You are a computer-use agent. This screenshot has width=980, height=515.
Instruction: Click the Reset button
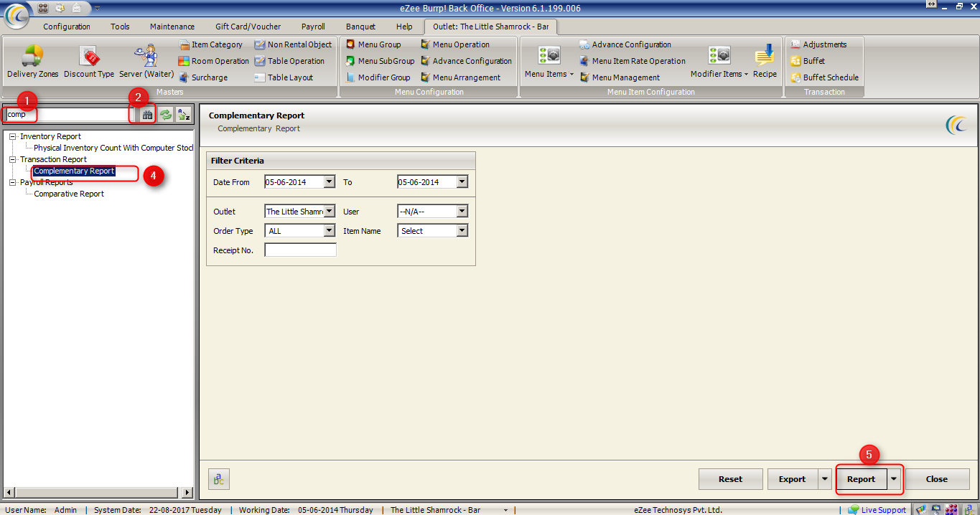[x=731, y=479]
